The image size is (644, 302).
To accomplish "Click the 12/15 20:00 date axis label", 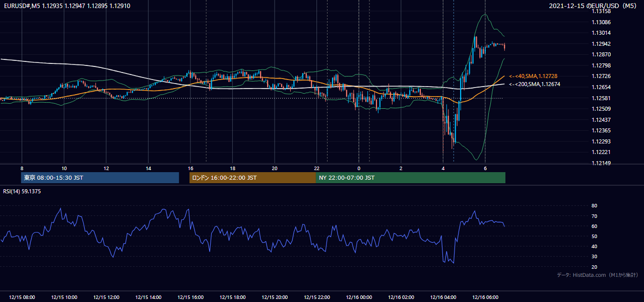I will [275, 297].
